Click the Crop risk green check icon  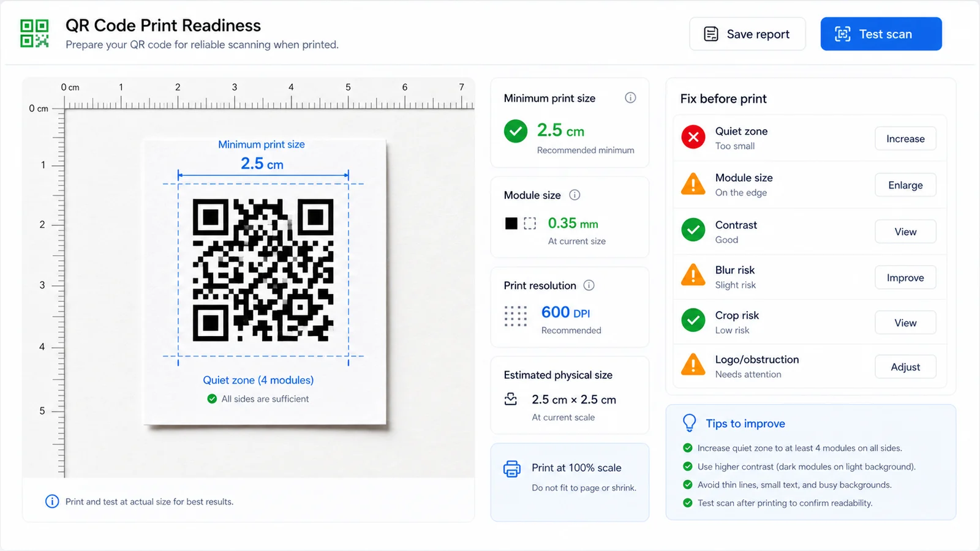click(693, 320)
